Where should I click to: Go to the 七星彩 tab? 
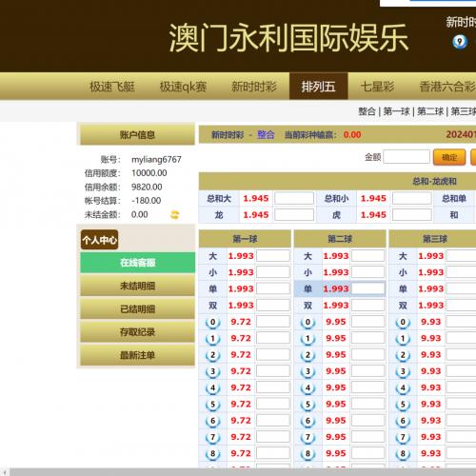pos(377,87)
